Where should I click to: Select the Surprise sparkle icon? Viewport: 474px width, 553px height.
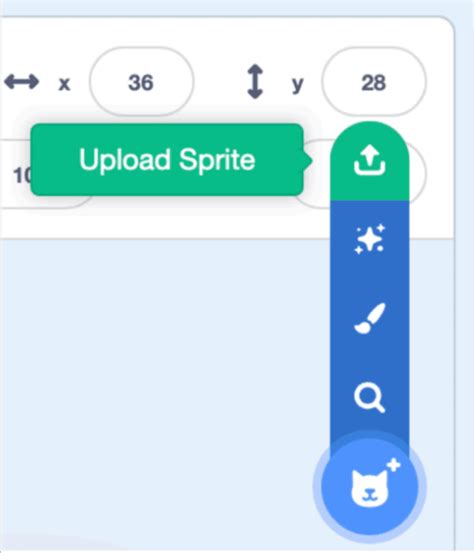click(370, 239)
